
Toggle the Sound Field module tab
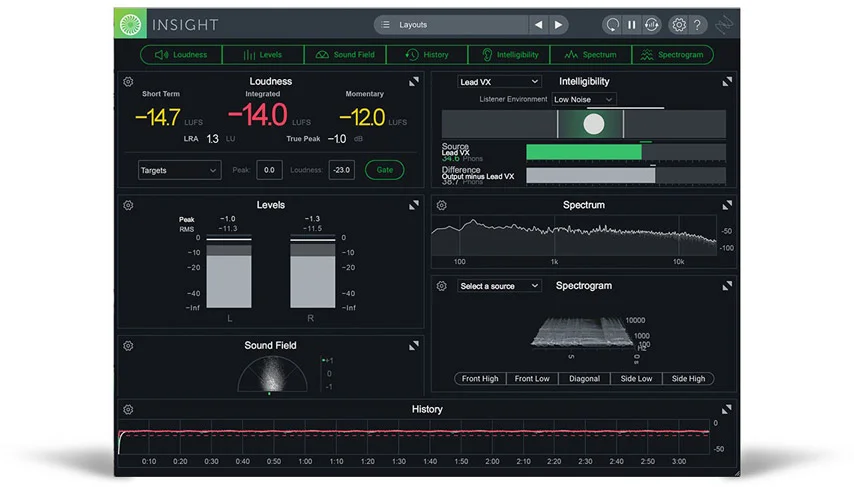pos(345,54)
